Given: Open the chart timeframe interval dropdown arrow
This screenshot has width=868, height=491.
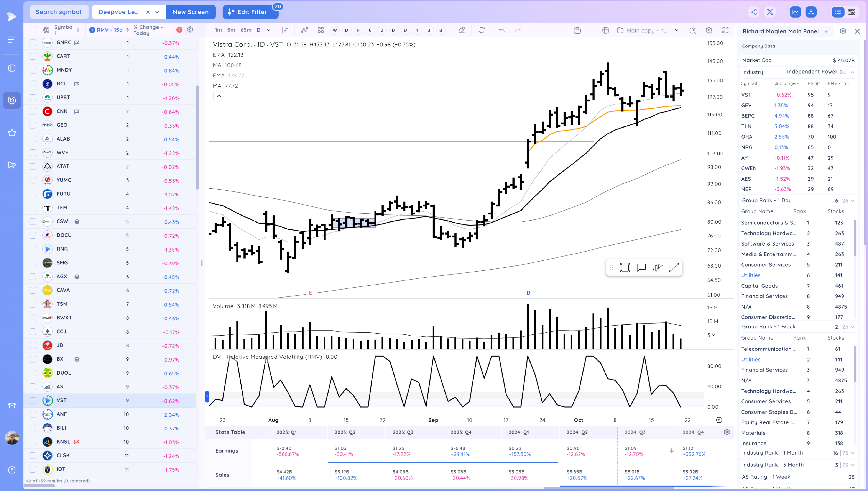Looking at the screenshot, I should pos(268,30).
